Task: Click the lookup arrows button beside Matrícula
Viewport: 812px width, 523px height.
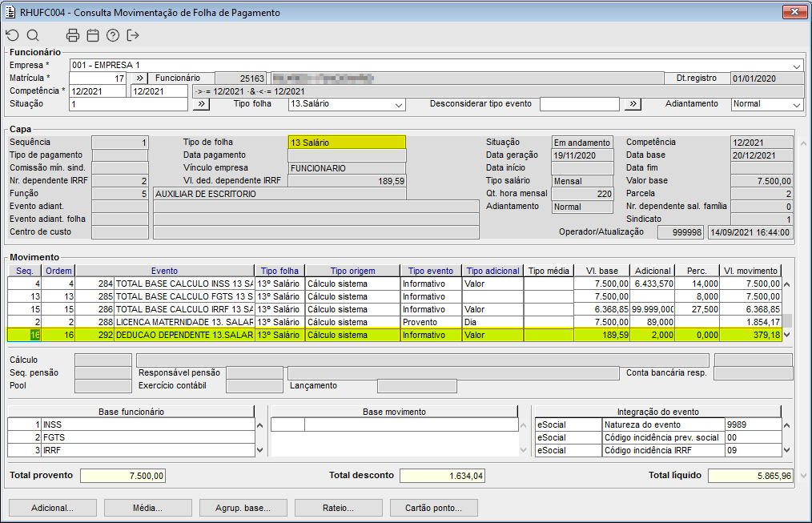Action: [x=138, y=78]
